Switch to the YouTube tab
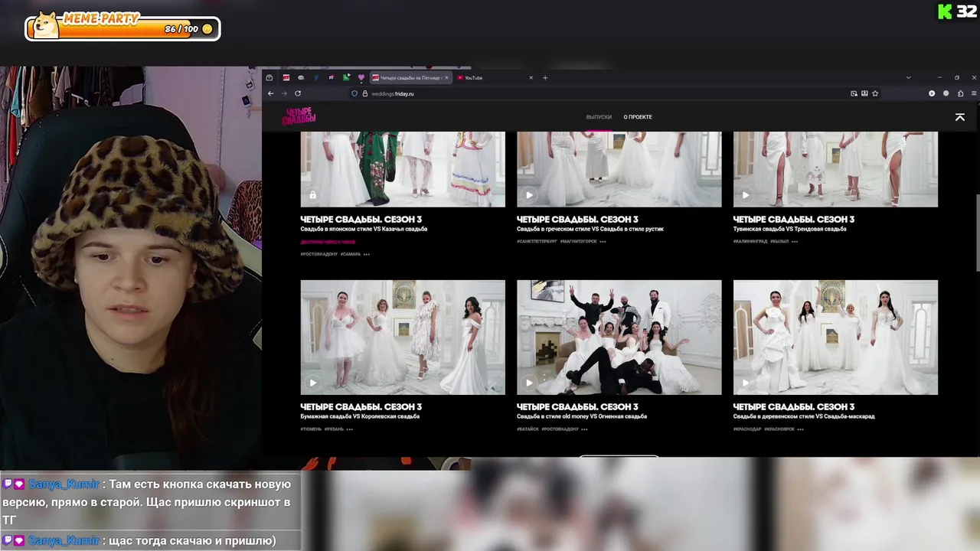Viewport: 980px width, 551px height. tap(494, 77)
